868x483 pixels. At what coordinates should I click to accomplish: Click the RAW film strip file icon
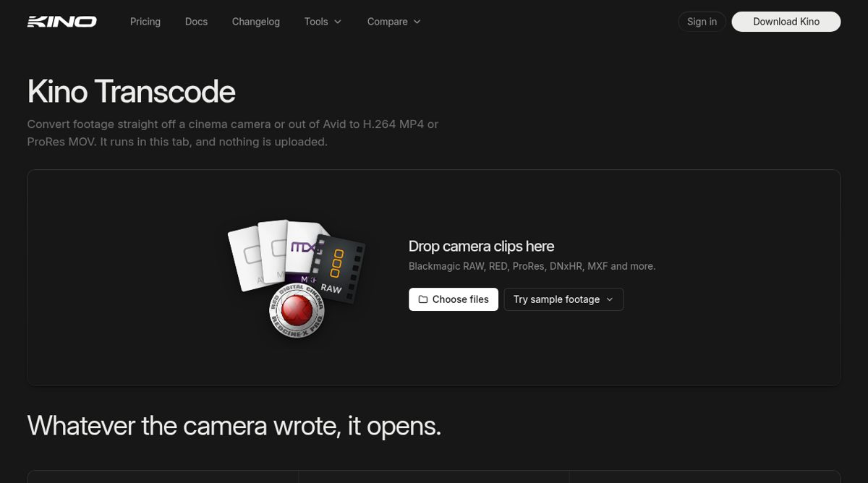(x=339, y=268)
